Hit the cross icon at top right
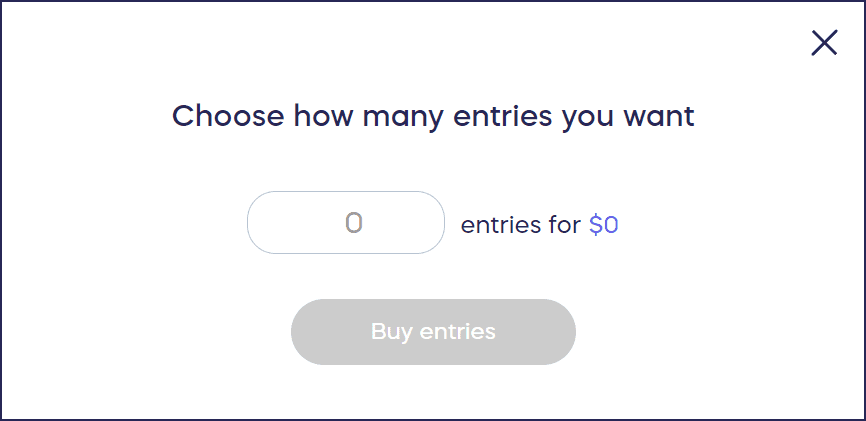The height and width of the screenshot is (421, 866). [x=824, y=42]
